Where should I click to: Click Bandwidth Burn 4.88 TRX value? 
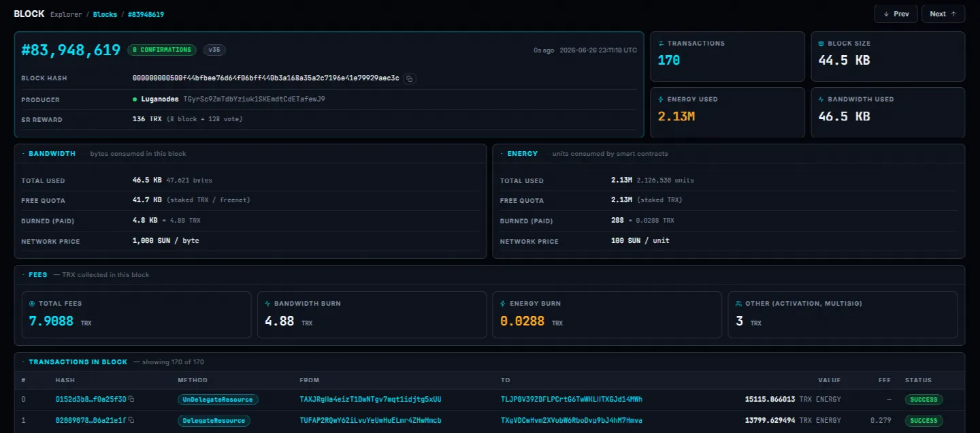289,321
